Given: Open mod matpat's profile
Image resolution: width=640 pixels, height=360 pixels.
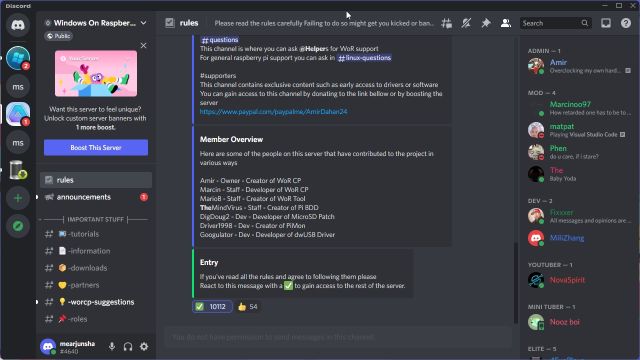Looking at the screenshot, I should [579, 130].
